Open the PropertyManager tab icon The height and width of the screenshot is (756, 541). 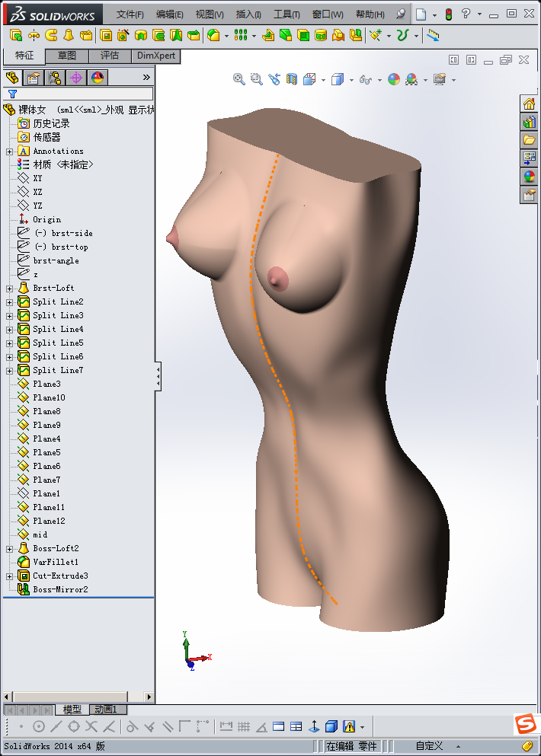tap(34, 78)
